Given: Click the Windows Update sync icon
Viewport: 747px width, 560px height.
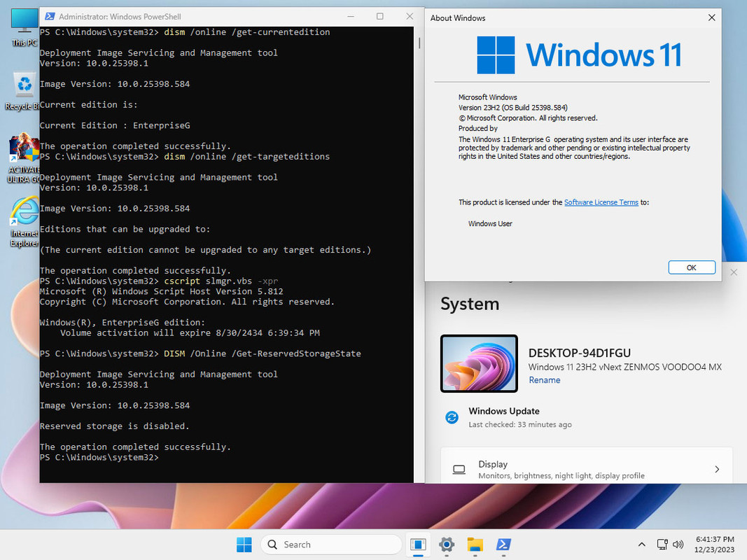Looking at the screenshot, I should [452, 418].
